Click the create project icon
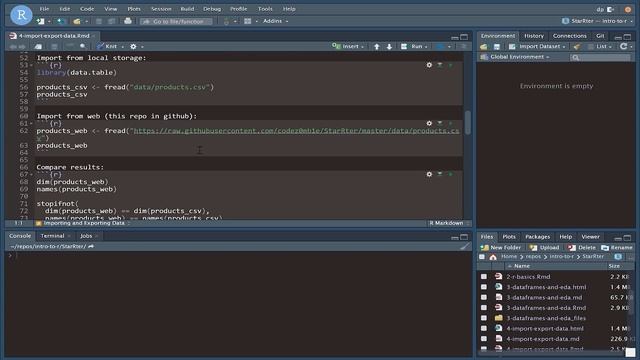Screen dimensions: 640x360 [61, 21]
